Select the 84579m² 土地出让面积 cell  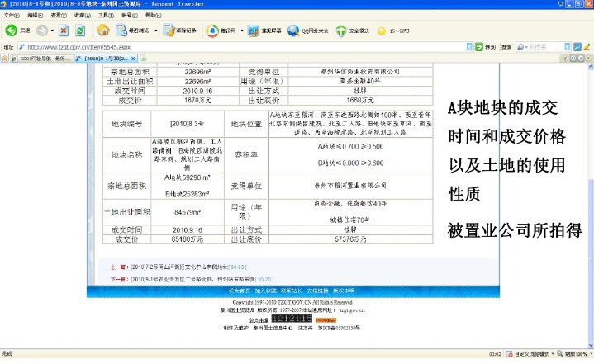tap(188, 212)
